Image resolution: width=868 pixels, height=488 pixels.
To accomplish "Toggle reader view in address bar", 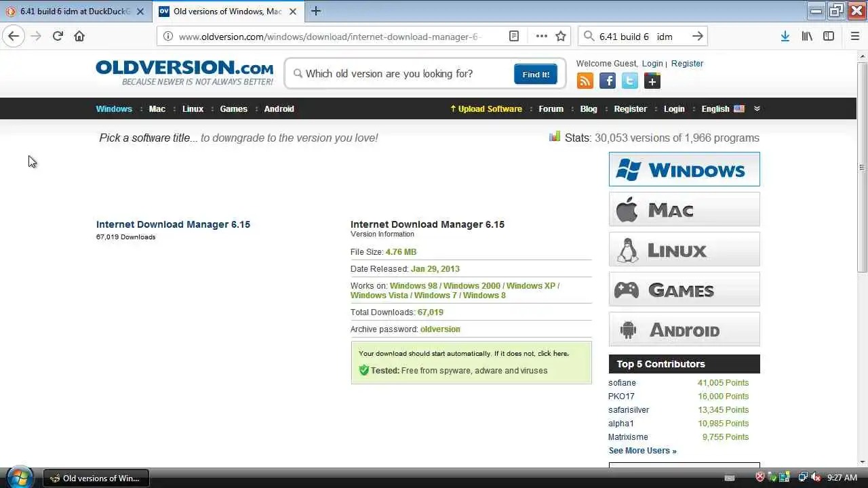I will click(x=514, y=37).
